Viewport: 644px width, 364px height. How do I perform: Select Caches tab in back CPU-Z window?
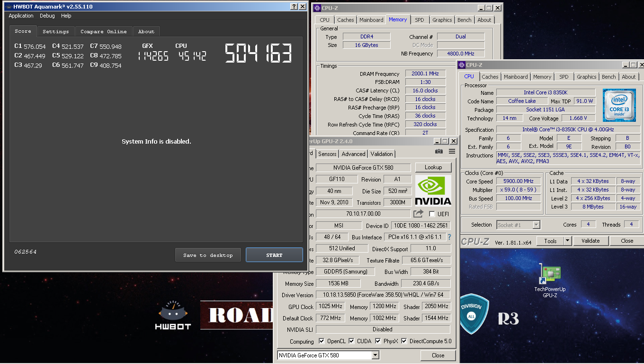coord(346,20)
